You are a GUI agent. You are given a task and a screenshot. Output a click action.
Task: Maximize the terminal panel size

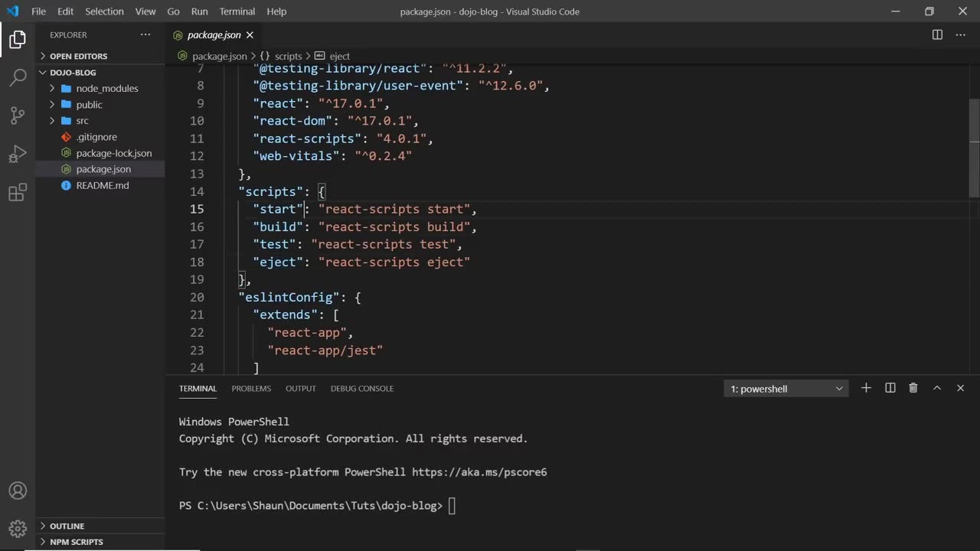[936, 388]
